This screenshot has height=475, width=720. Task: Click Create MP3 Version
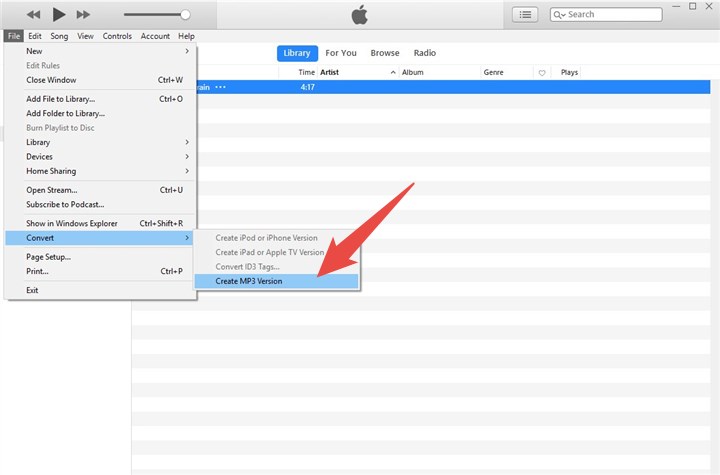276,281
